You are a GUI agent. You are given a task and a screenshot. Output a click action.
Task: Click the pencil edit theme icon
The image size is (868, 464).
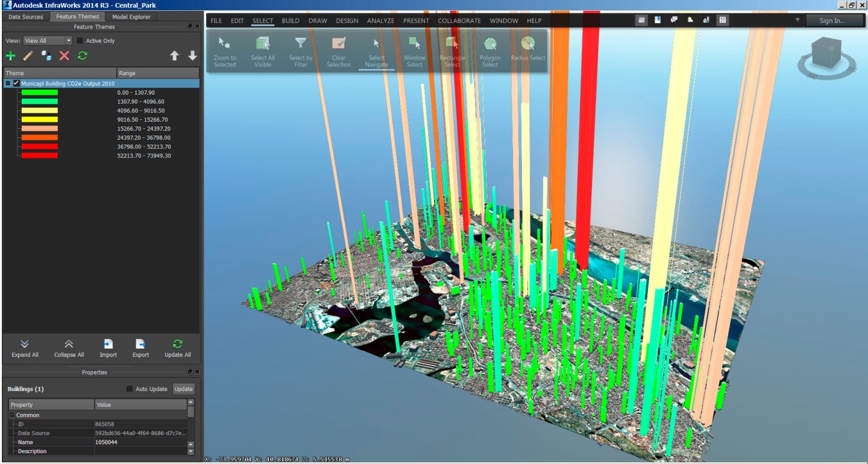coord(28,56)
